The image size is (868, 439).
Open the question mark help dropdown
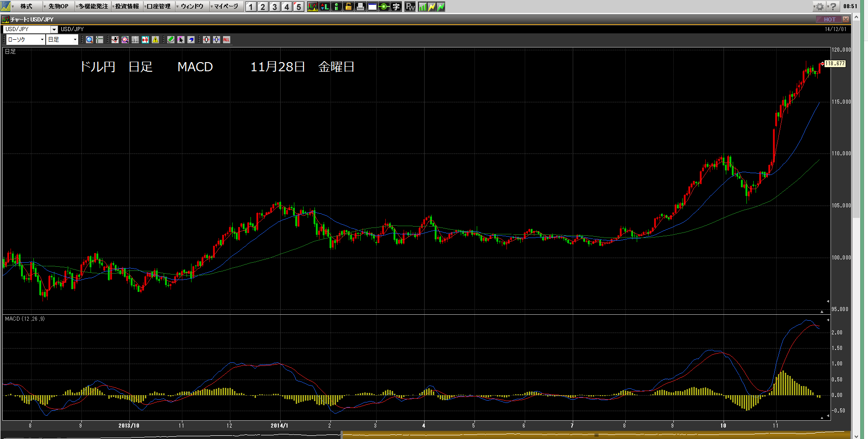coord(833,6)
